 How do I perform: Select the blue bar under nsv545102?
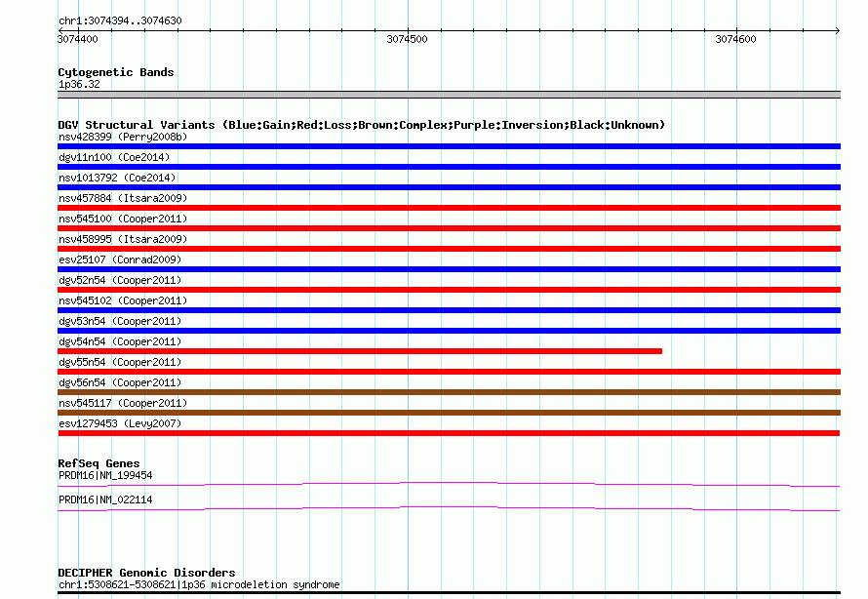449,310
